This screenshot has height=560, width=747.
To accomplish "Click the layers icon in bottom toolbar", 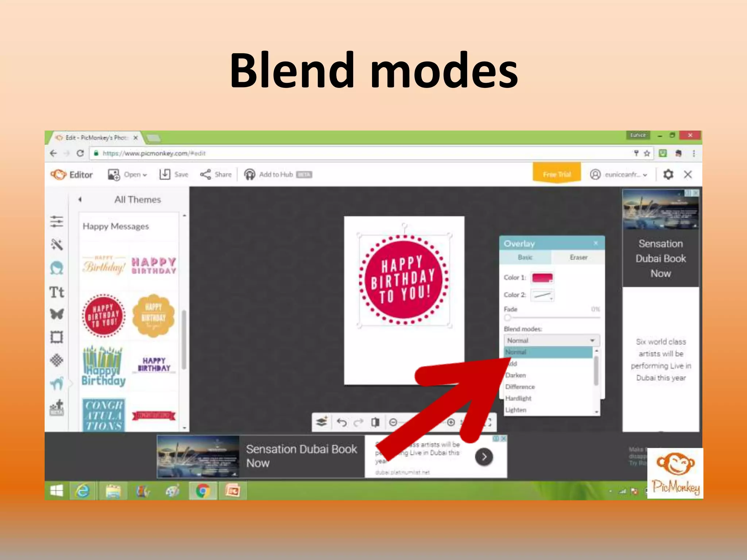I will tap(322, 422).
